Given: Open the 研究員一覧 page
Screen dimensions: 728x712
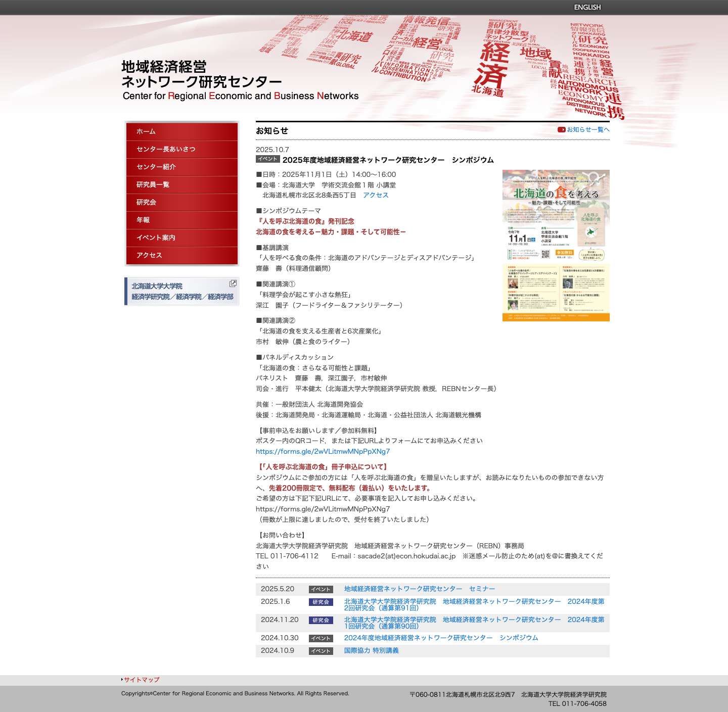Looking at the screenshot, I should coord(157,184).
